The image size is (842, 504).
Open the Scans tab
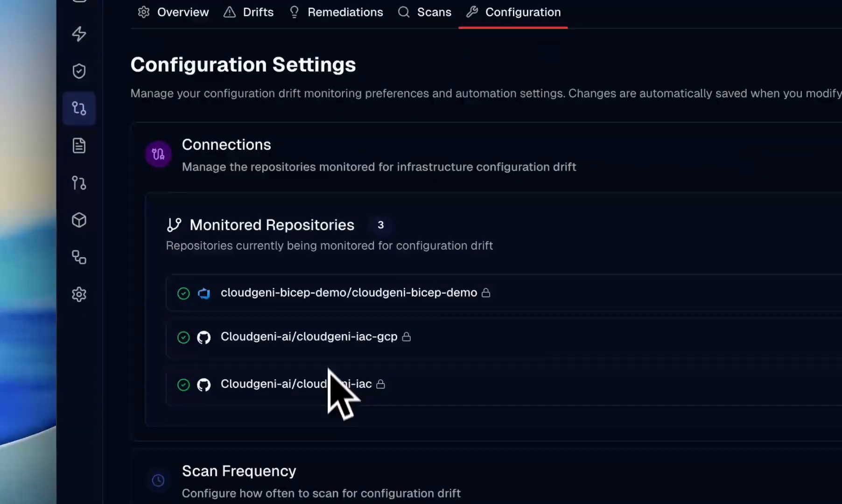424,12
